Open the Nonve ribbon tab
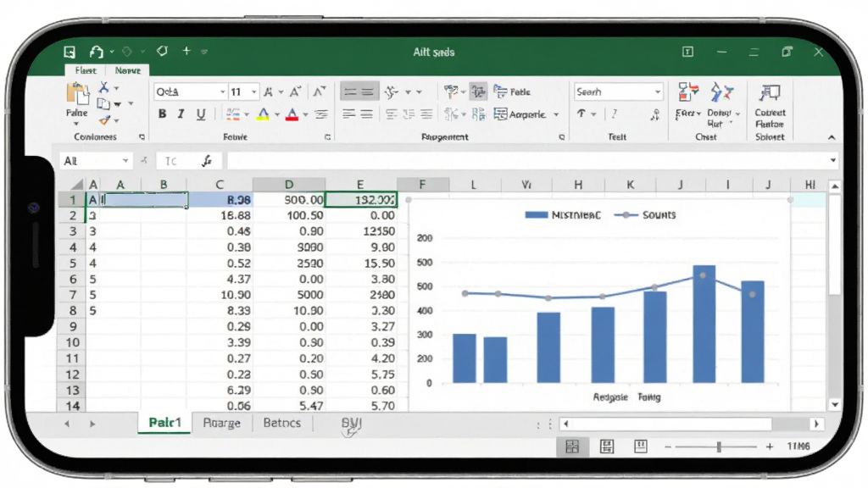This screenshot has width=868, height=488. click(x=127, y=70)
